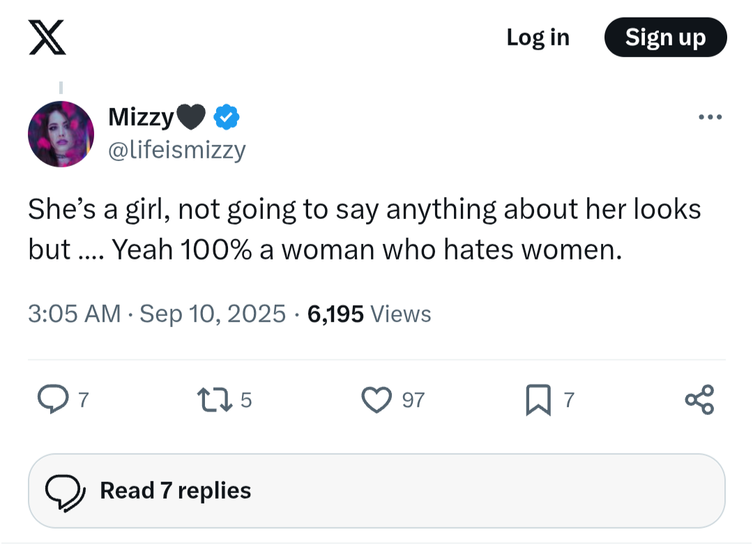This screenshot has width=753, height=560.
Task: Click the 6,195 Views count
Action: [x=370, y=314]
